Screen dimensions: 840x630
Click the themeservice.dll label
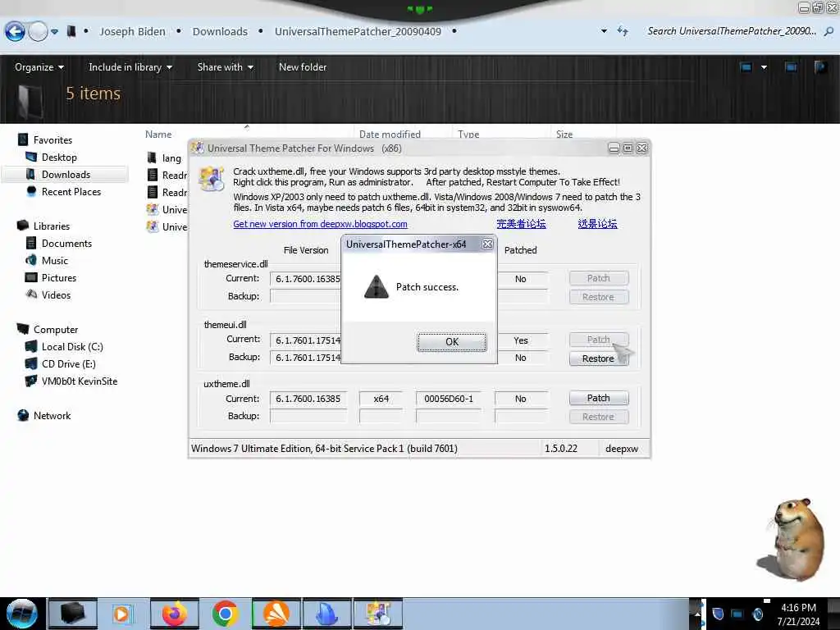pos(235,264)
